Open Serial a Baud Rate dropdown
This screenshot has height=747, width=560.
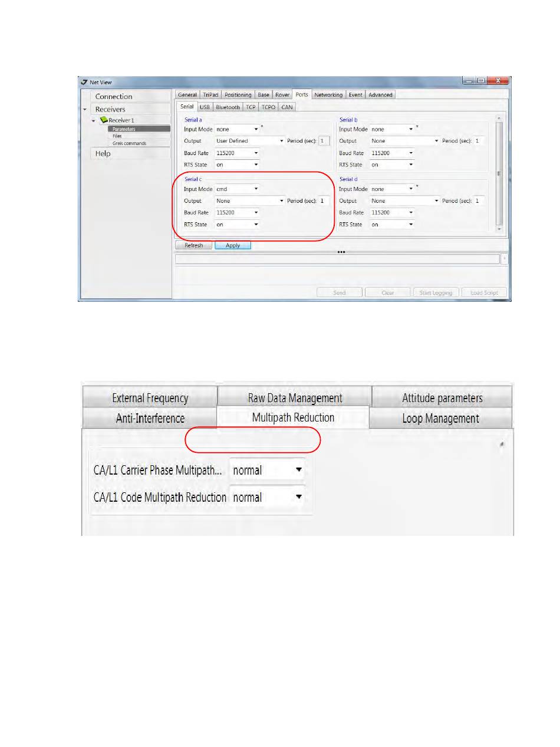click(237, 153)
